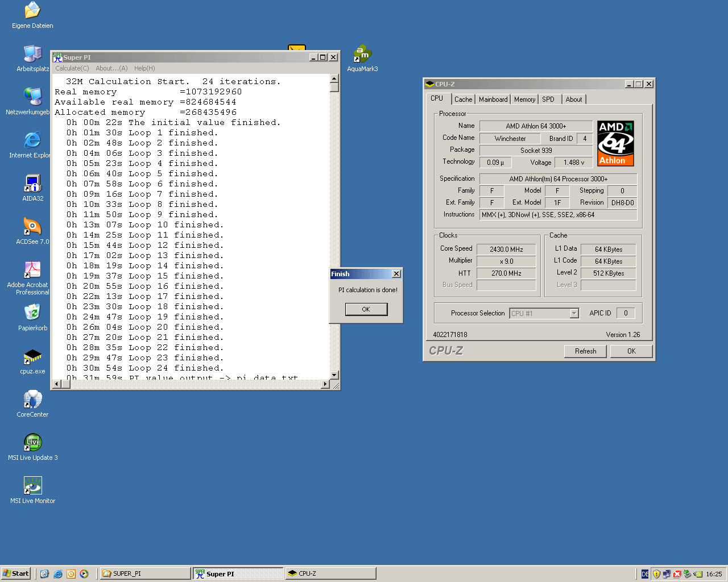Switch to CPU-Z taskbar button
The width and height of the screenshot is (728, 582).
click(331, 574)
